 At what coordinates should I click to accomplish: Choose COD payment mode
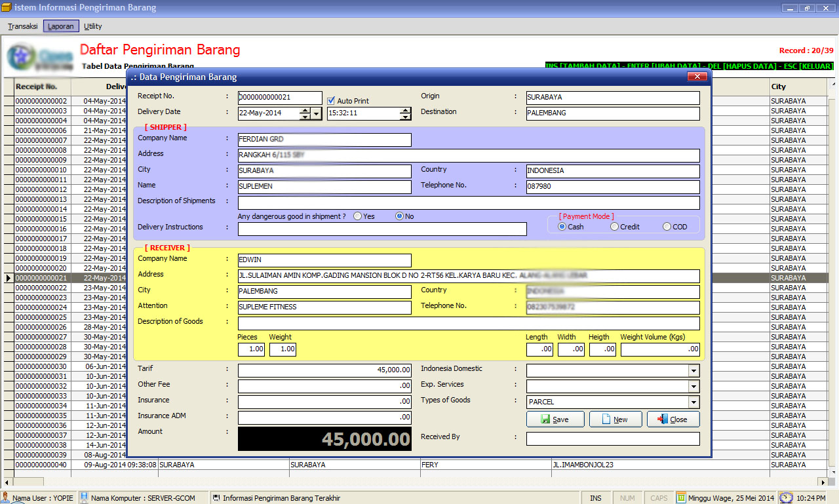(667, 227)
